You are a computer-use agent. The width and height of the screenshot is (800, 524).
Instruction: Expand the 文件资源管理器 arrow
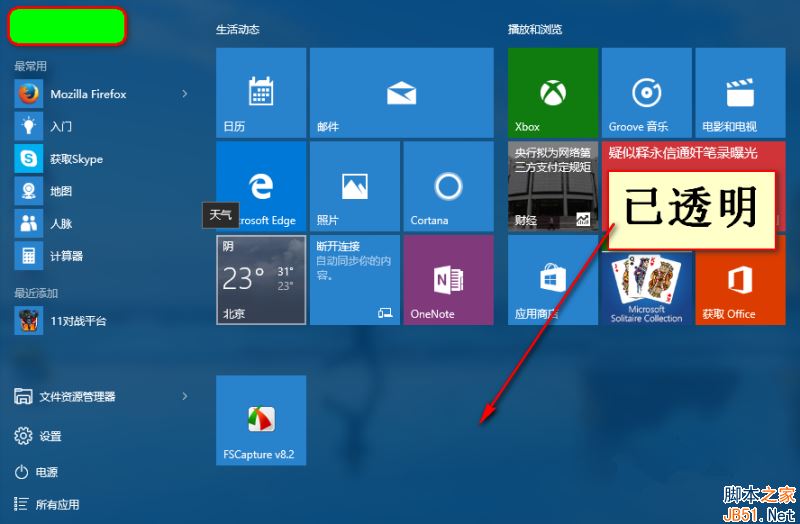(185, 396)
